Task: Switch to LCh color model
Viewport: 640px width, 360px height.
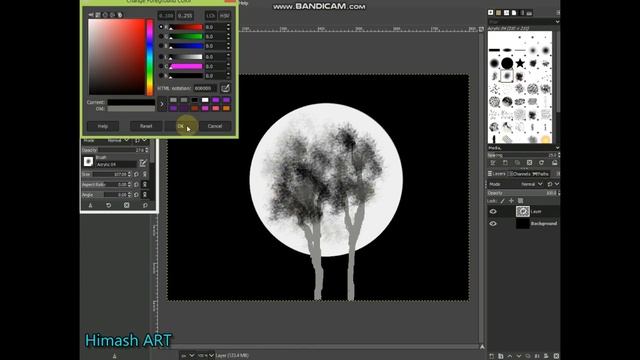Action: [x=210, y=16]
